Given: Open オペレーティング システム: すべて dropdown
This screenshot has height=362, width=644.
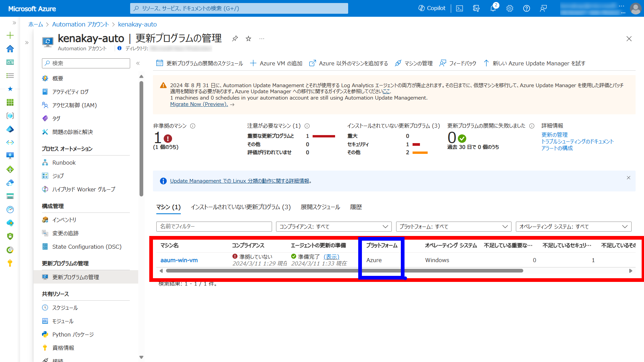Looking at the screenshot, I should tap(574, 227).
